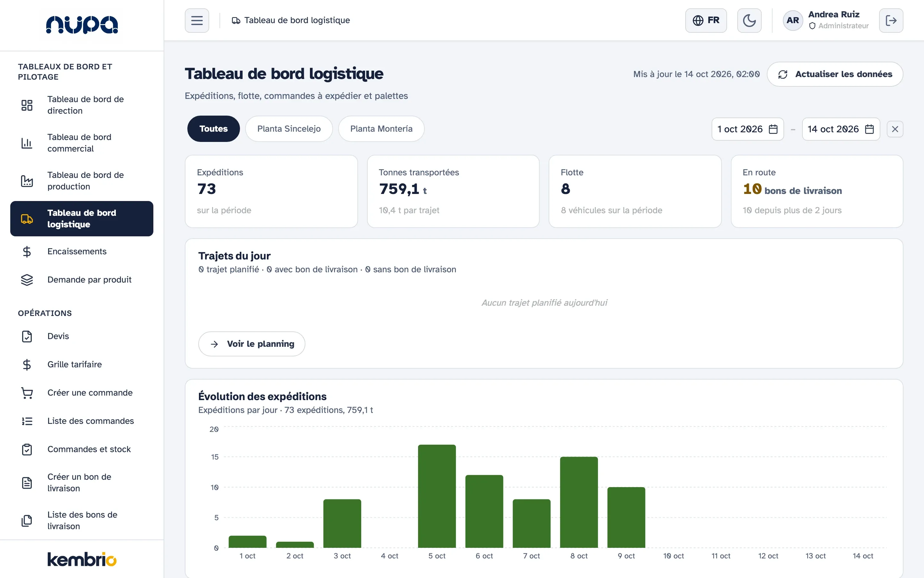
Task: Click the logout icon button
Action: 891,20
